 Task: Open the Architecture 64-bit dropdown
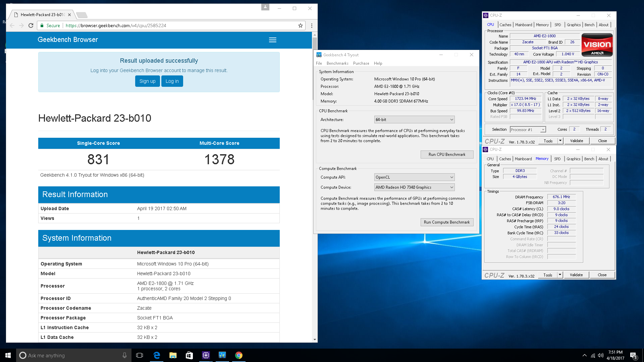pos(415,120)
